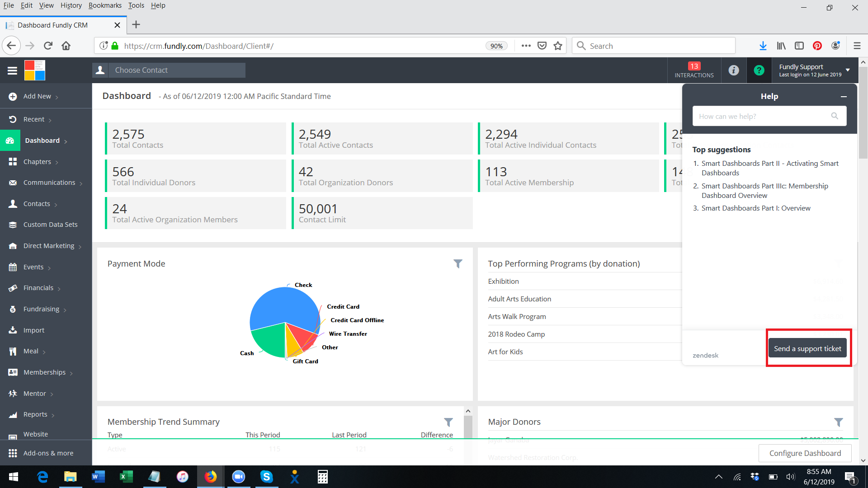868x488 pixels.
Task: Click the Financials icon
Action: click(13, 288)
